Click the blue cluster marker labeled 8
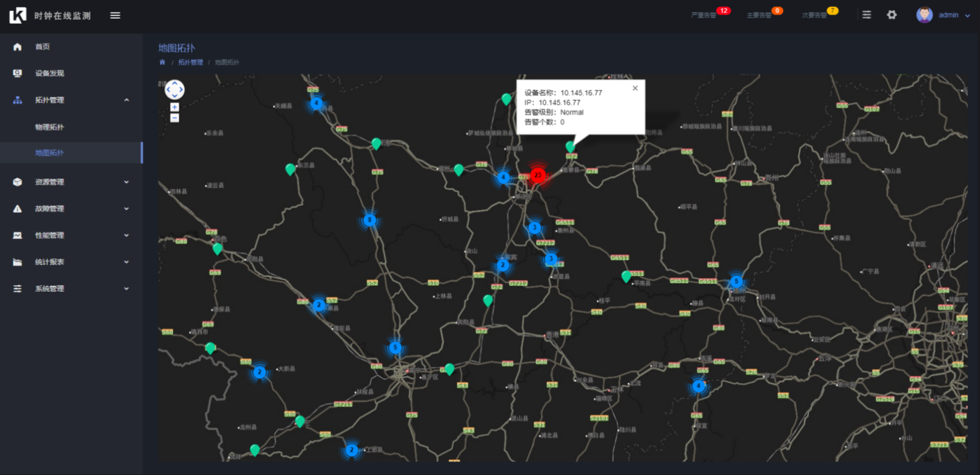 pyautogui.click(x=369, y=220)
